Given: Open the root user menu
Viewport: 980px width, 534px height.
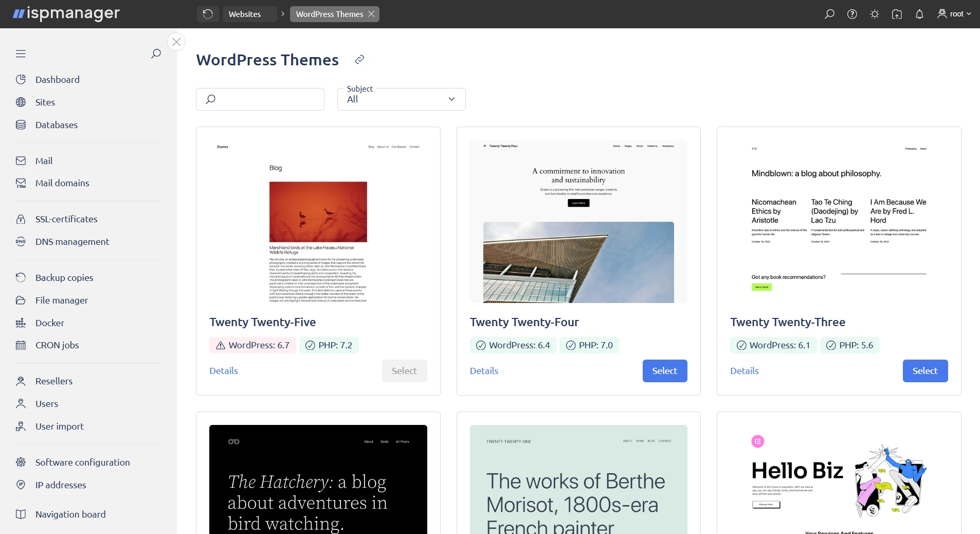Looking at the screenshot, I should [954, 14].
